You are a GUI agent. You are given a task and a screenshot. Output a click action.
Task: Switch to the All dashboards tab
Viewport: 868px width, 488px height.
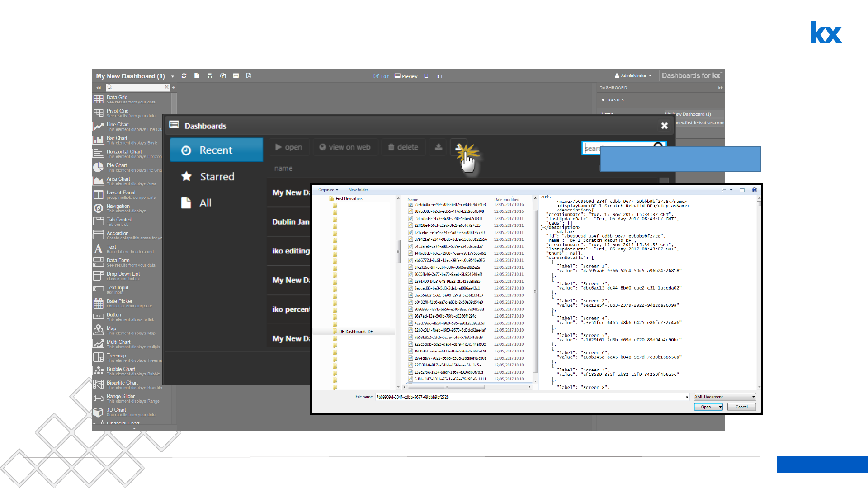205,203
